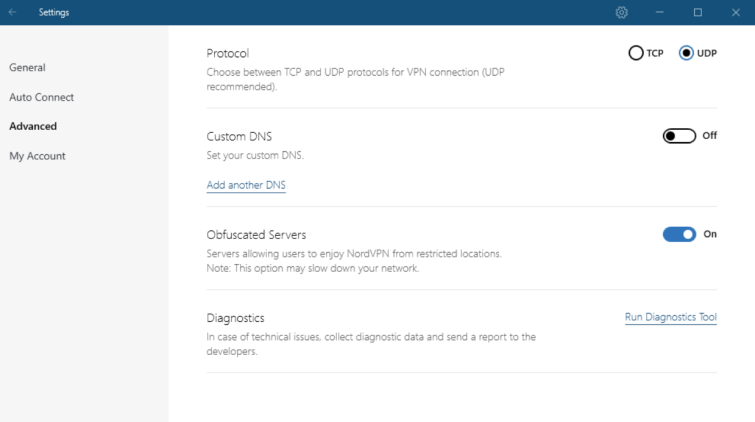
Task: Click the Settings title text
Action: (54, 12)
